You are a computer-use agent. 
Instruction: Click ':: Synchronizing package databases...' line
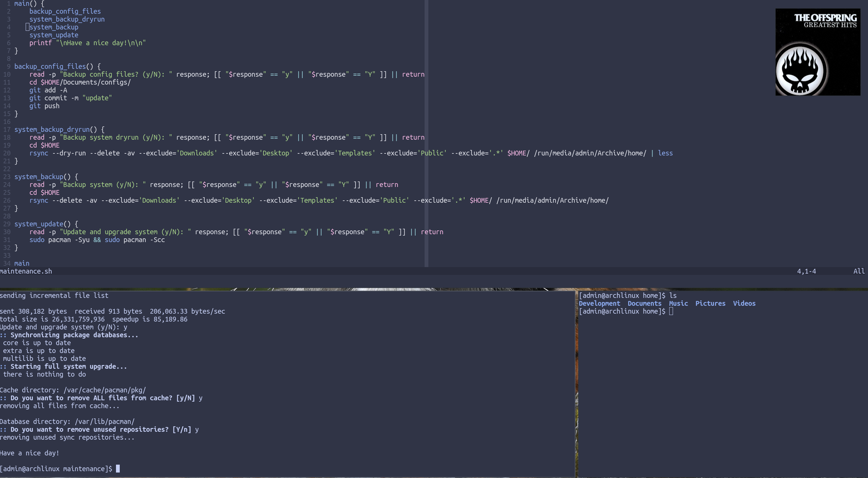point(69,335)
